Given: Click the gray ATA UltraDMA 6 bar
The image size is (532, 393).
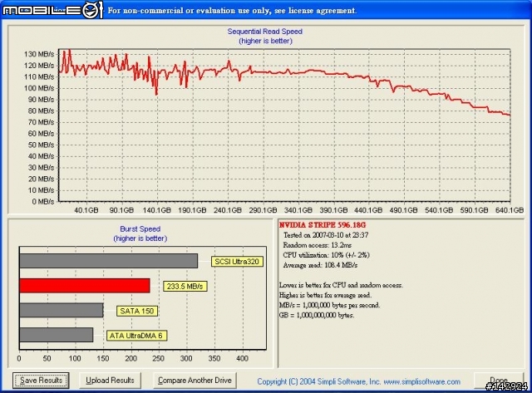Looking at the screenshot, I should (x=57, y=335).
